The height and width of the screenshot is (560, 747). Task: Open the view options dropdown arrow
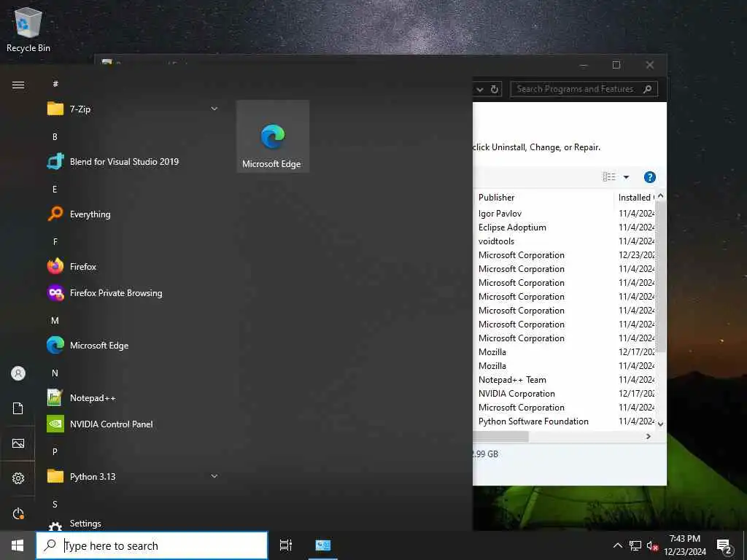(x=626, y=177)
